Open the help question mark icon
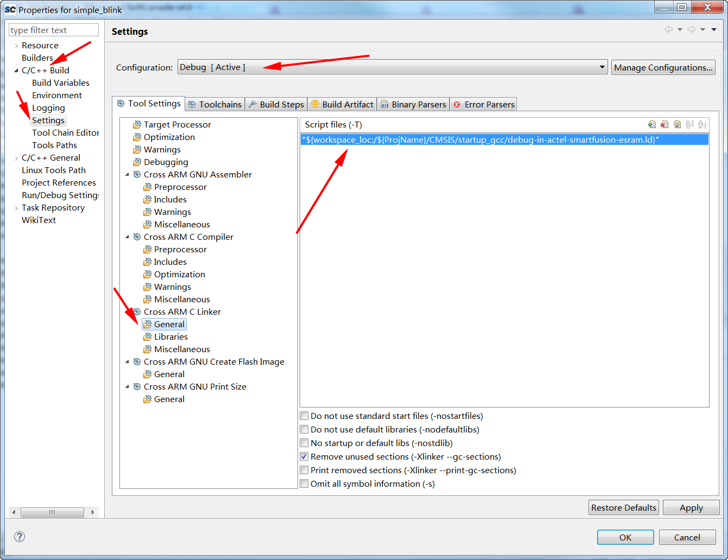 (x=20, y=537)
